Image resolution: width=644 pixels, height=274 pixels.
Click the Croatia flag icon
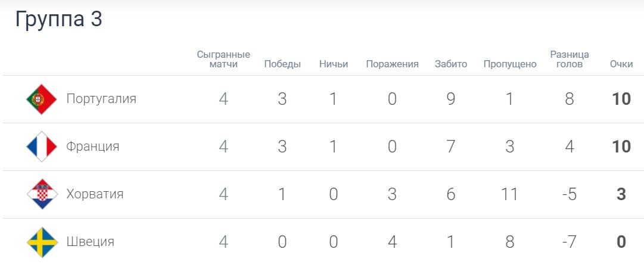(42, 194)
